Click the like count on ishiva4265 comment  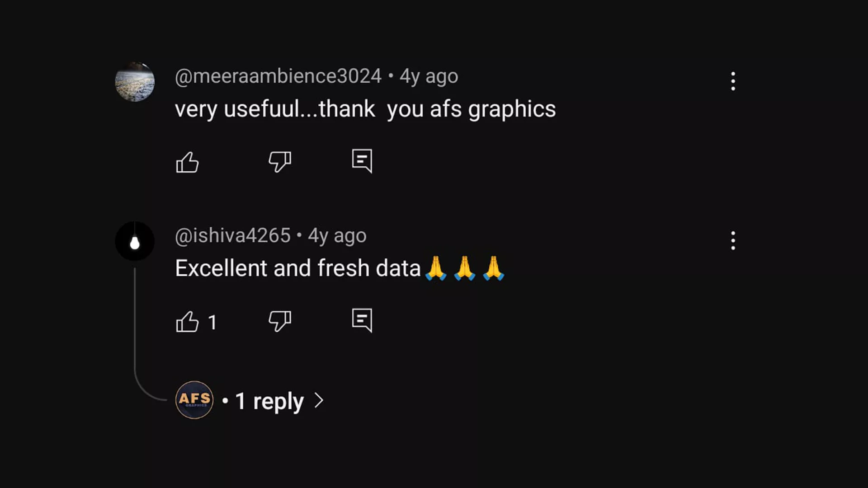(212, 323)
